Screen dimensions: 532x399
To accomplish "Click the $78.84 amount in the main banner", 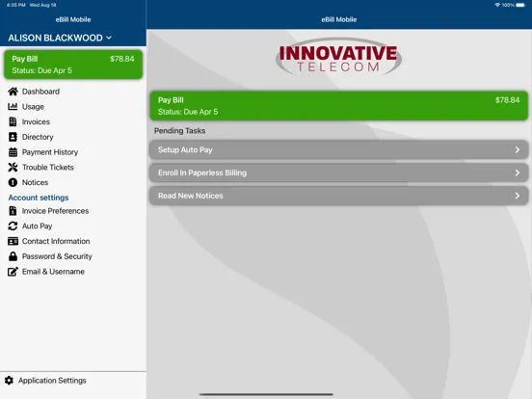I will tap(507, 100).
